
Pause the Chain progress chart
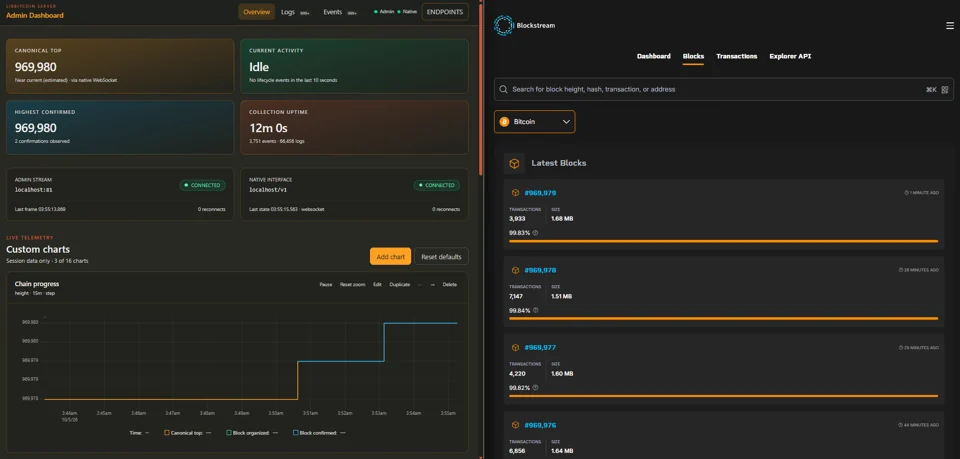click(x=326, y=285)
